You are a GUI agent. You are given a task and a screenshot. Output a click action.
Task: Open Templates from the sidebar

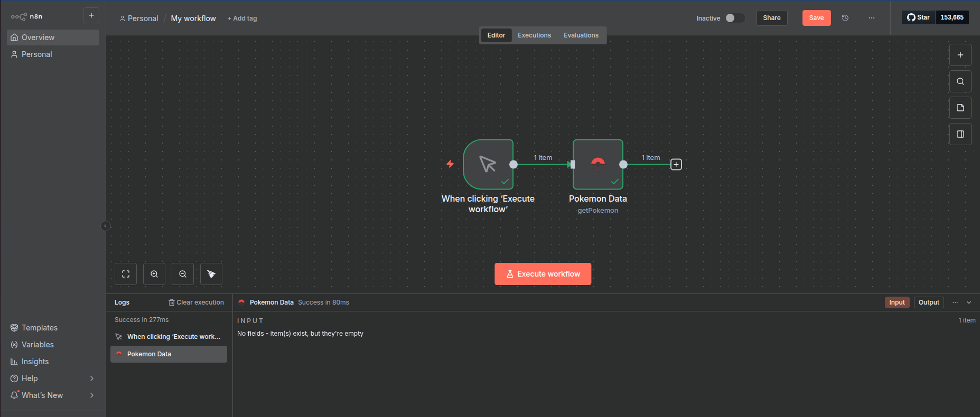point(53,328)
